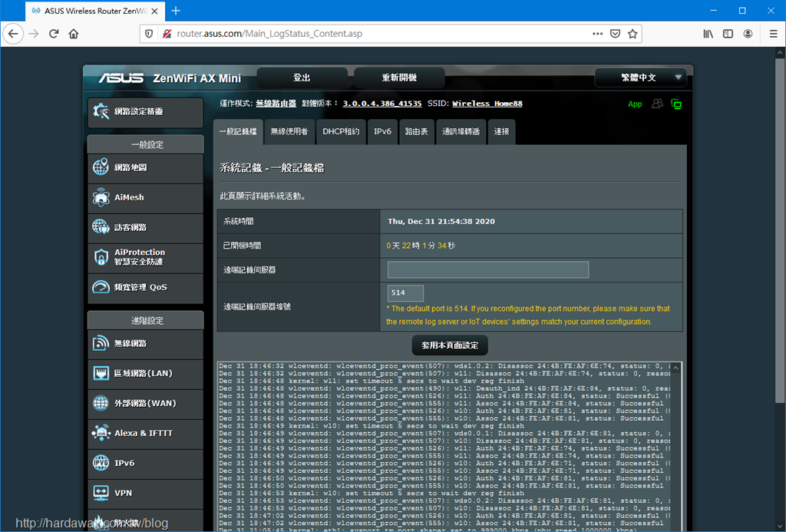Image resolution: width=786 pixels, height=532 pixels.
Task: Click the green App link
Action: [635, 104]
